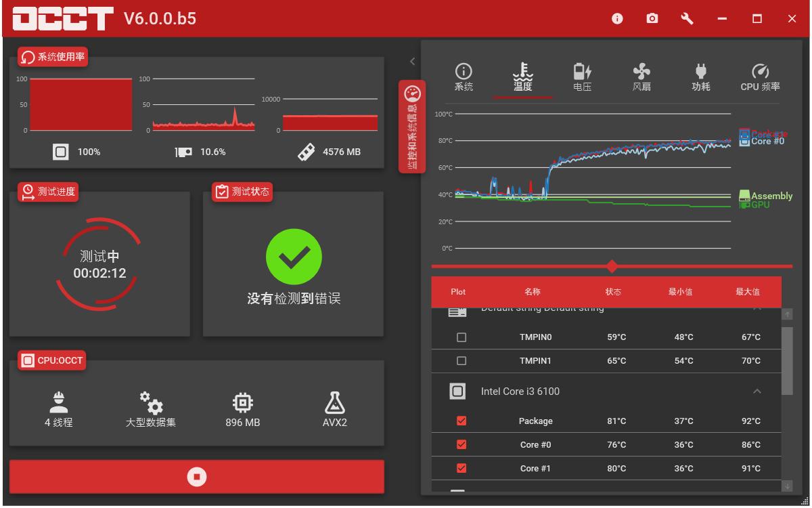Open OCCT settings via the wrench icon

click(687, 19)
